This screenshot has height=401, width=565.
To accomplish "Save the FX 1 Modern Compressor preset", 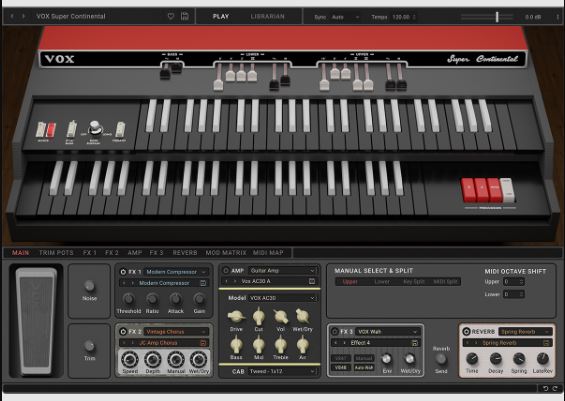I will (203, 283).
